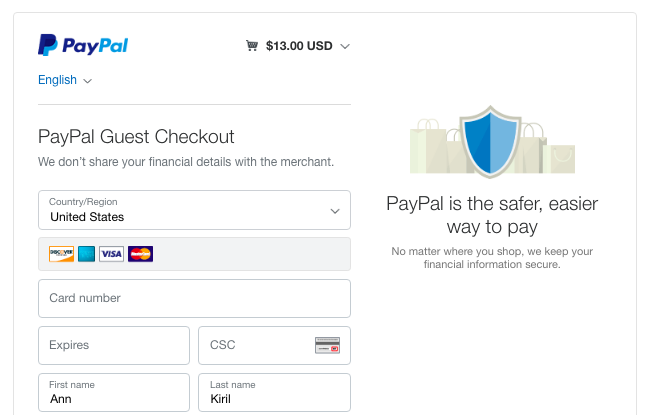
Task: Click the PayPal logo
Action: pyautogui.click(x=83, y=45)
